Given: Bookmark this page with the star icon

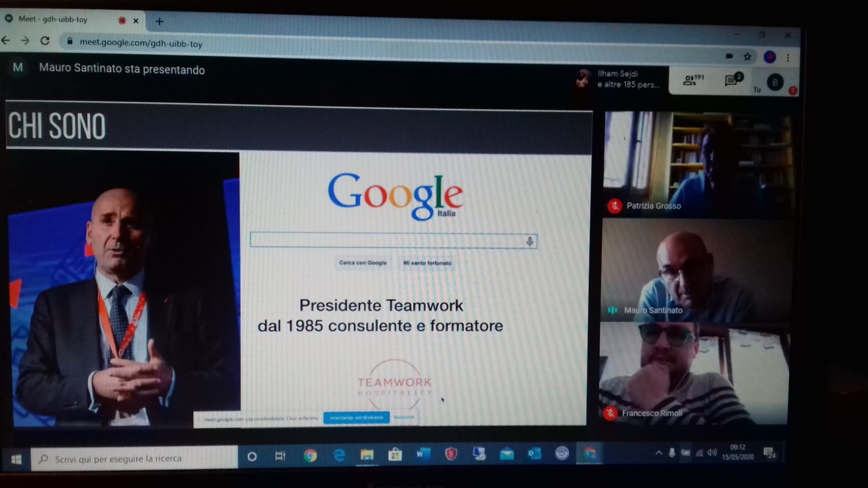Looking at the screenshot, I should pyautogui.click(x=748, y=56).
